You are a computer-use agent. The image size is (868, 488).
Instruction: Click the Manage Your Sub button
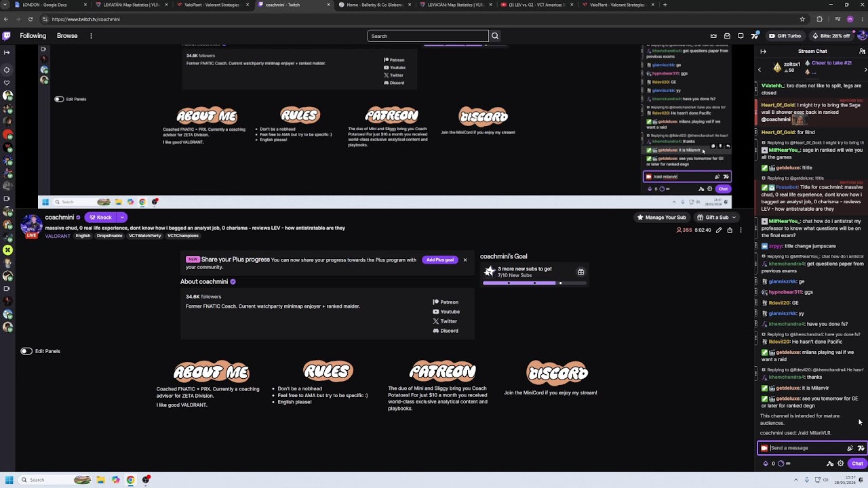tap(661, 218)
